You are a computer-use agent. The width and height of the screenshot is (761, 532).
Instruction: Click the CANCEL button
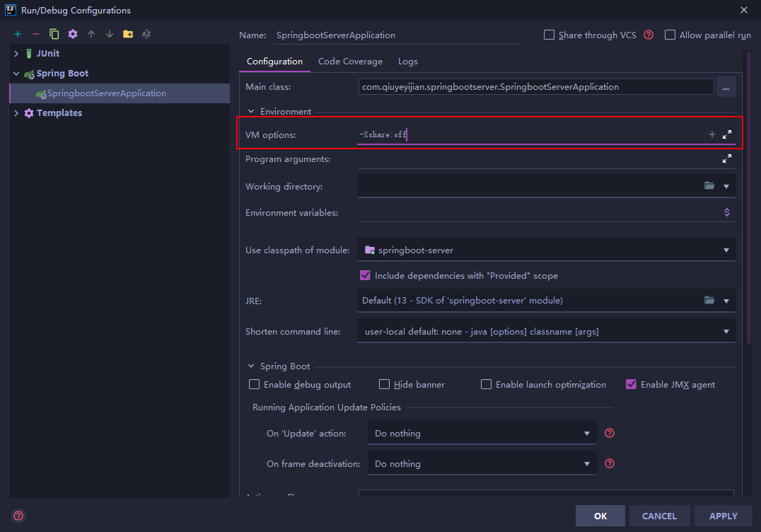click(x=660, y=516)
